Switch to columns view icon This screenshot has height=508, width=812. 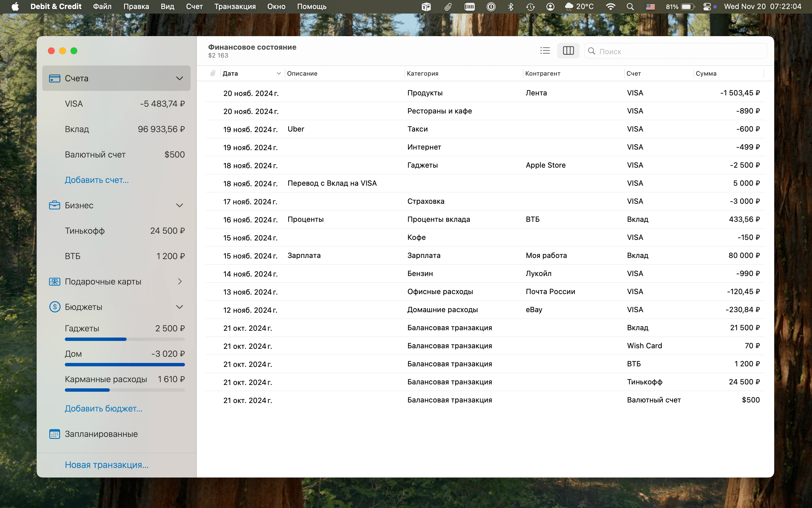[568, 51]
